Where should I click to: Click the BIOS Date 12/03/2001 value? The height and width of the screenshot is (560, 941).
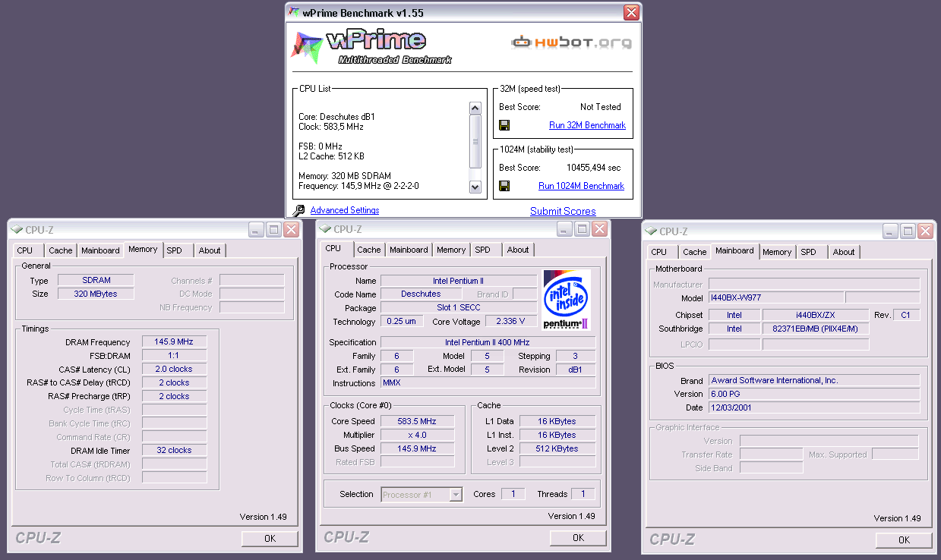click(x=813, y=407)
